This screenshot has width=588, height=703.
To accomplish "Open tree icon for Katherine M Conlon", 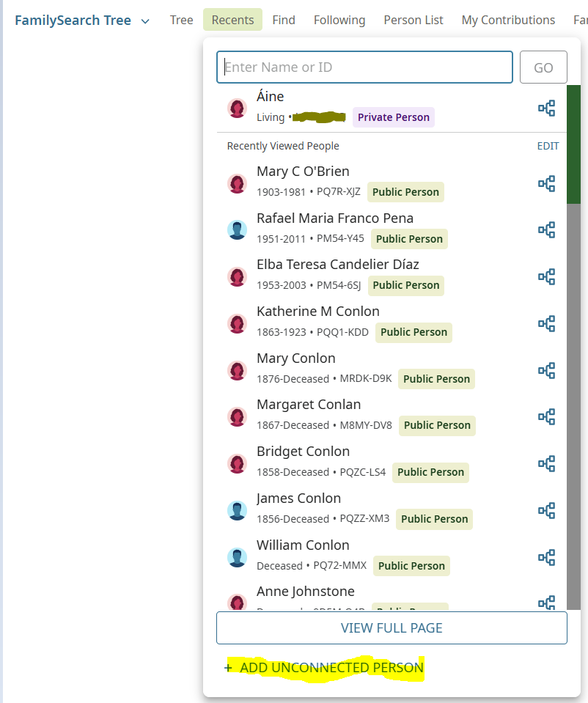I will pyautogui.click(x=546, y=324).
